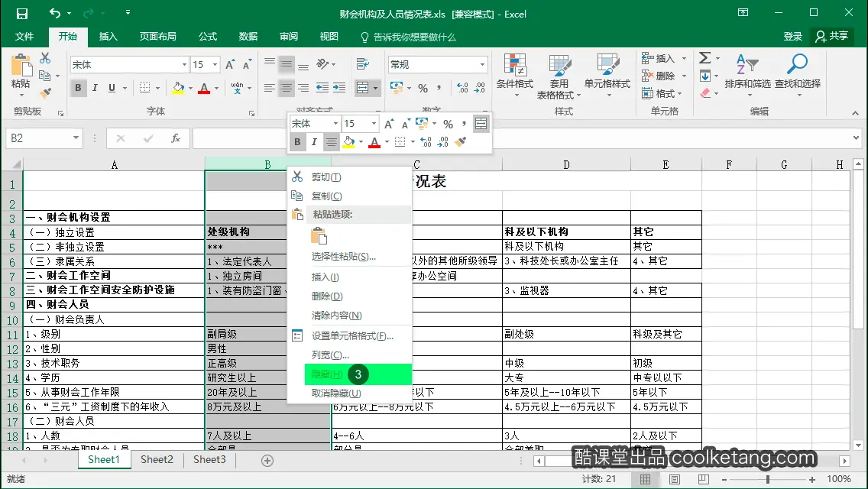Open ribbon font size dropdown
Screen dimensions: 868x489
coord(215,65)
